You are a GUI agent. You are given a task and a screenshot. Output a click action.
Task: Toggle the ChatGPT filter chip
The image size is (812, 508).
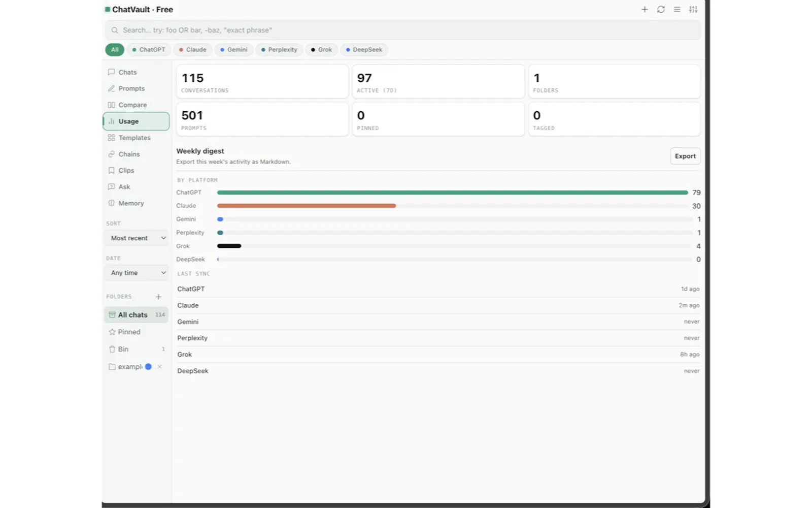[149, 50]
